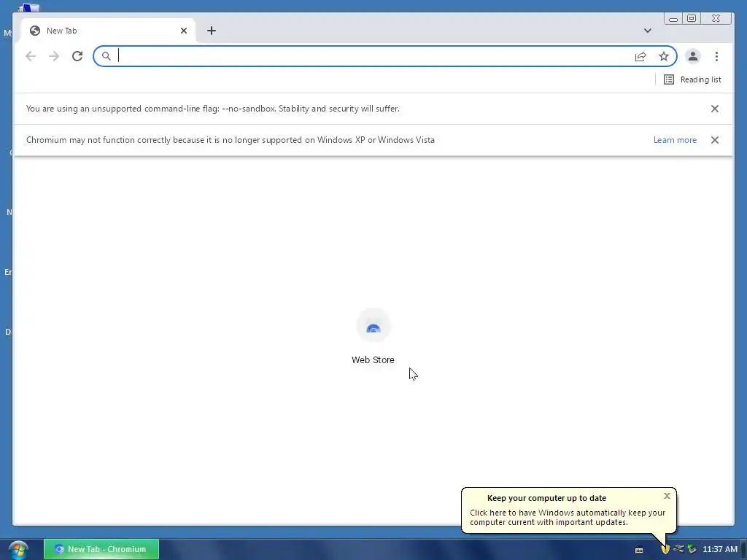This screenshot has width=747, height=560.
Task: Dismiss the Windows XP unsupported warning
Action: click(715, 140)
